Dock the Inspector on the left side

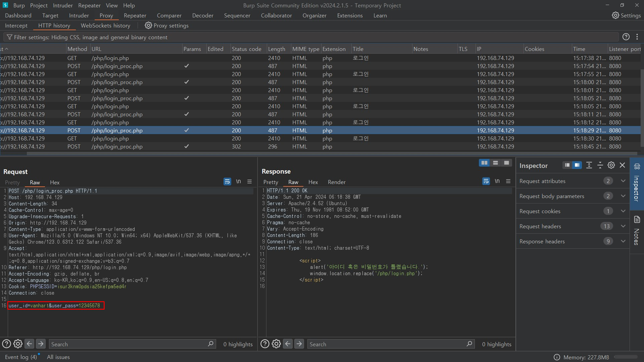pos(567,165)
